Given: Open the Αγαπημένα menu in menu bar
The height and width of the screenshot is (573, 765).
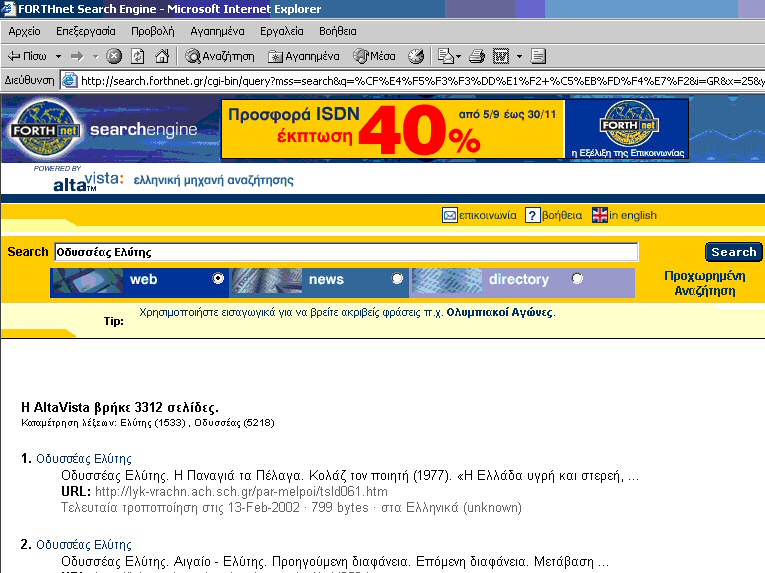Looking at the screenshot, I should coord(217,31).
